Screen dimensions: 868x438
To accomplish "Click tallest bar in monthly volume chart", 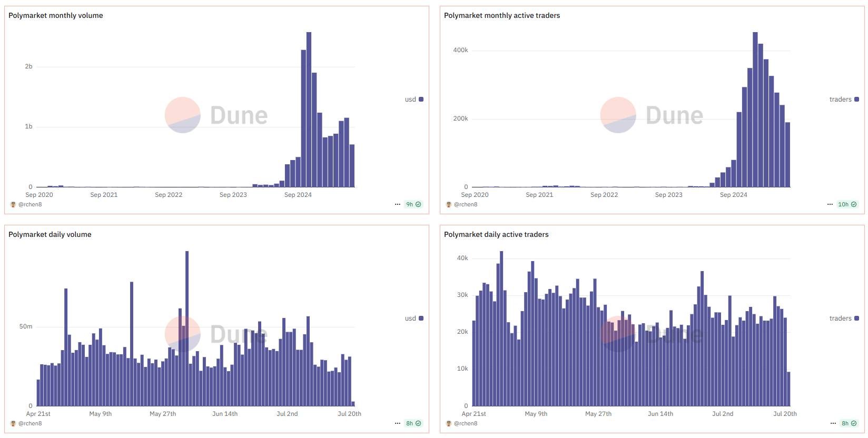I will [309, 109].
